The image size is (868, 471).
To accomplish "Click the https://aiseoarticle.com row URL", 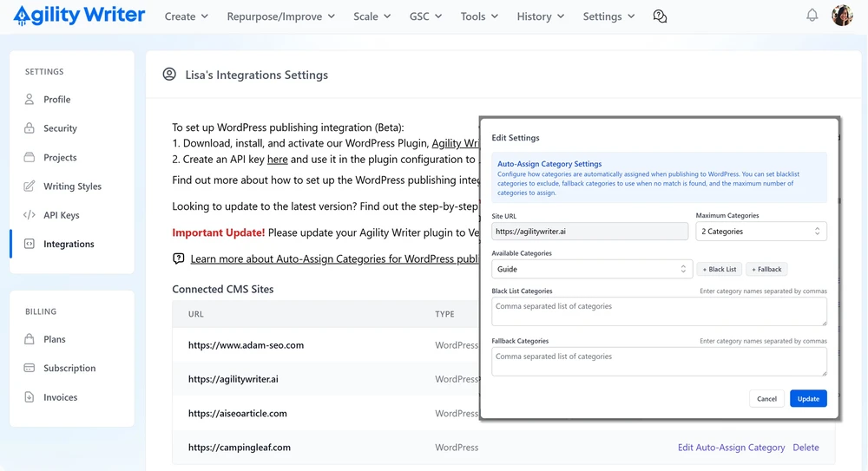I will (x=238, y=414).
